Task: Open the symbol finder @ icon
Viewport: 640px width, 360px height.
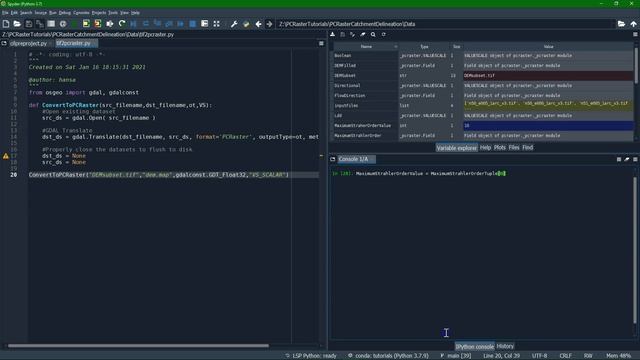Action: [x=63, y=24]
